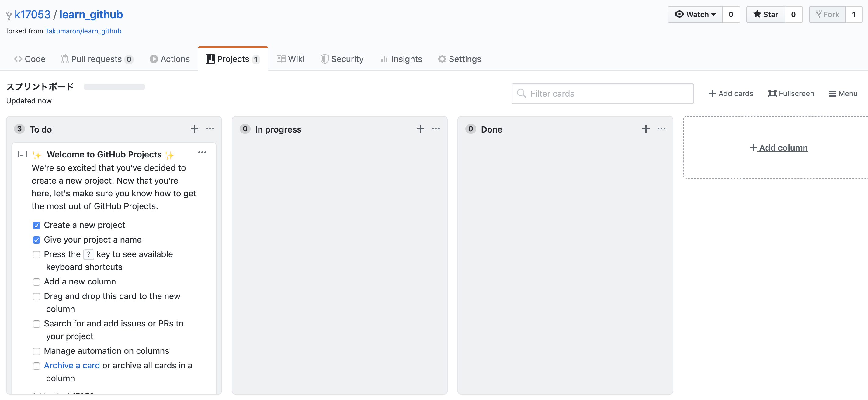Enter Fullscreen mode
Viewport: 868px width, 400px height.
click(791, 93)
